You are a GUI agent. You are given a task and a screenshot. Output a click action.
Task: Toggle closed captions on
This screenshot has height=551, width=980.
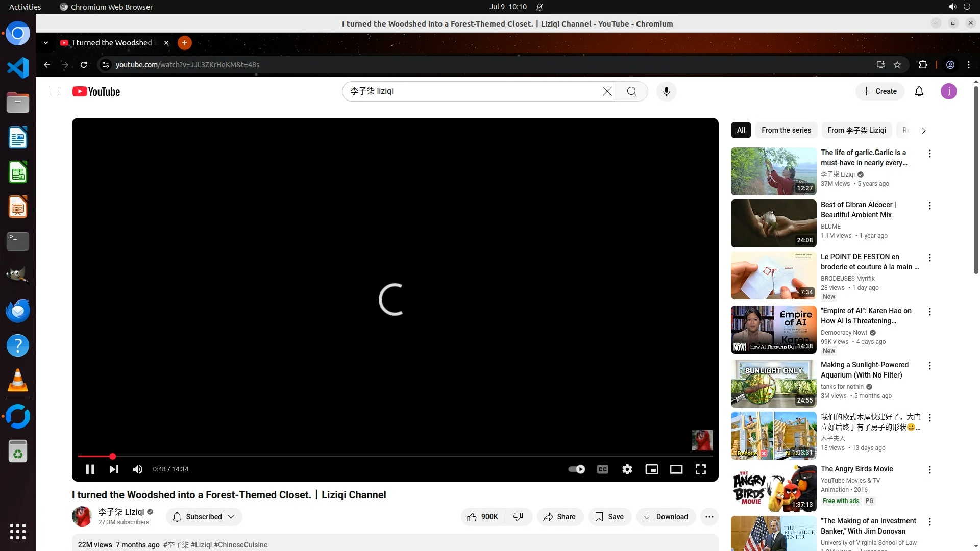point(603,469)
